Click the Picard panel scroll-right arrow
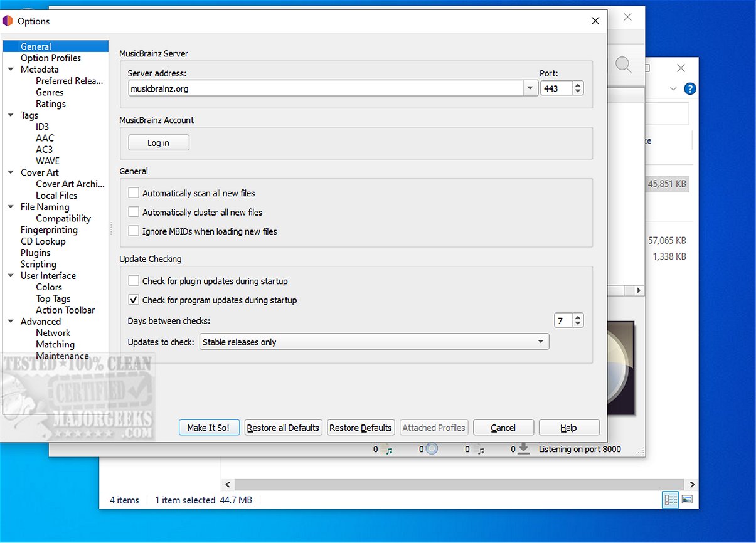Screen dimensions: 756x543 (639, 291)
